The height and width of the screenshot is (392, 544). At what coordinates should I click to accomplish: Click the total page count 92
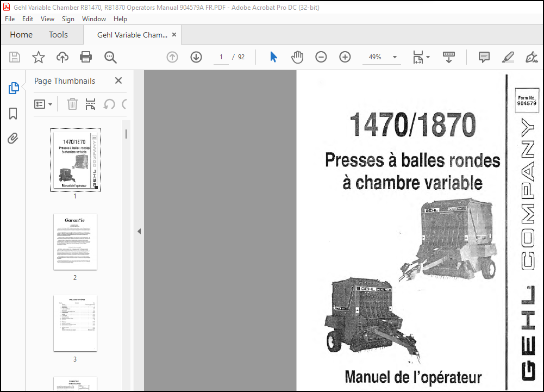241,57
